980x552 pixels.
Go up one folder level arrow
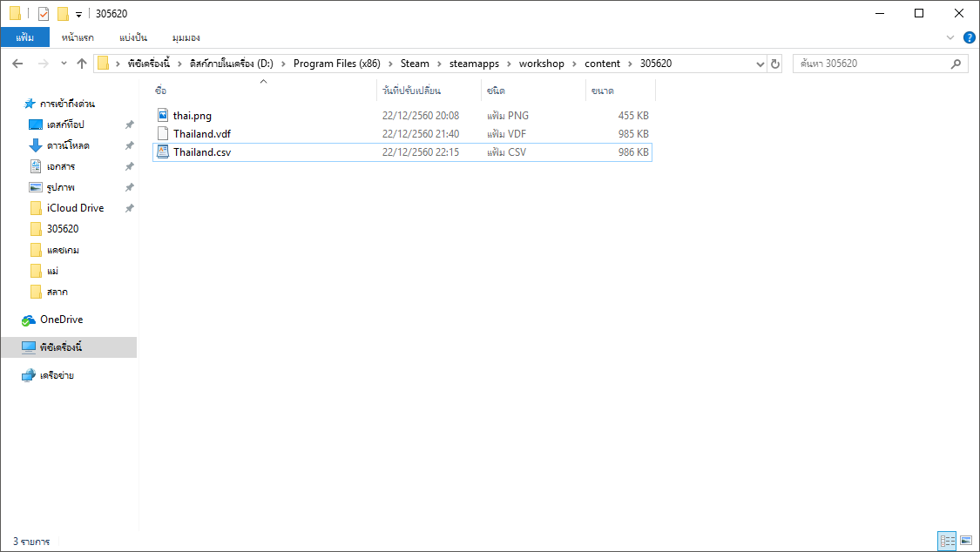[x=82, y=64]
